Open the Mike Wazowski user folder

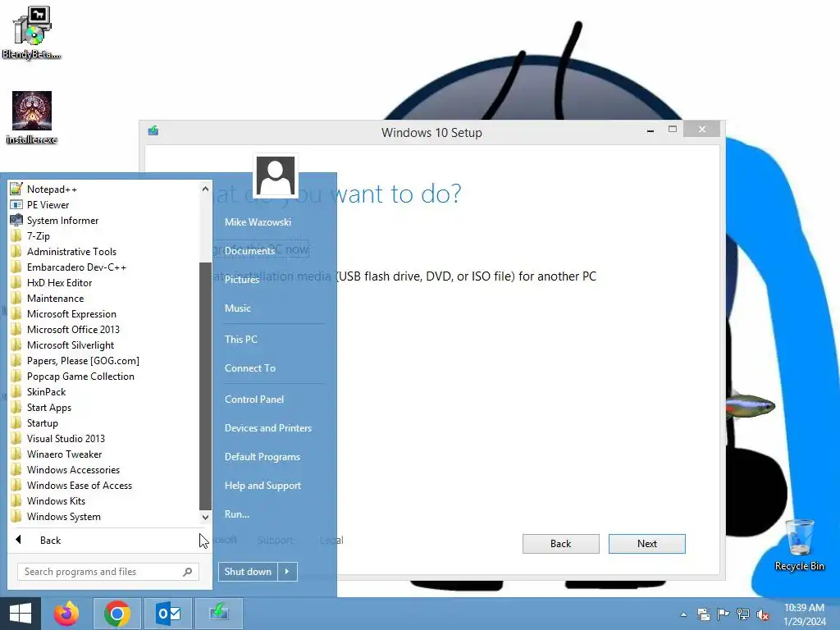point(258,221)
